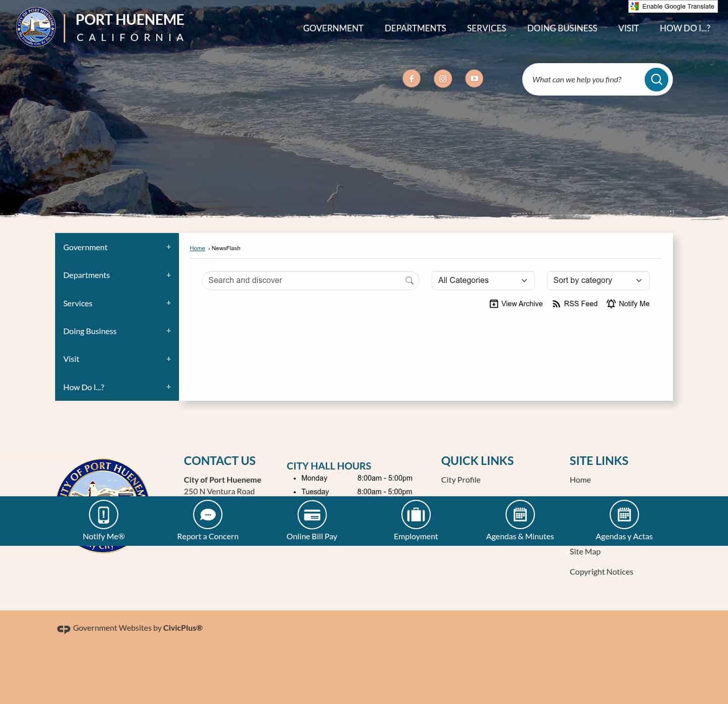The image size is (728, 704).
Task: Click the Site Map link
Action: pos(585,552)
